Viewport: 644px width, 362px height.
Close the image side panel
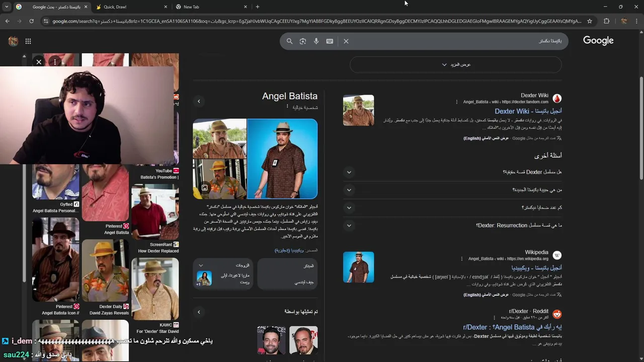point(39,62)
